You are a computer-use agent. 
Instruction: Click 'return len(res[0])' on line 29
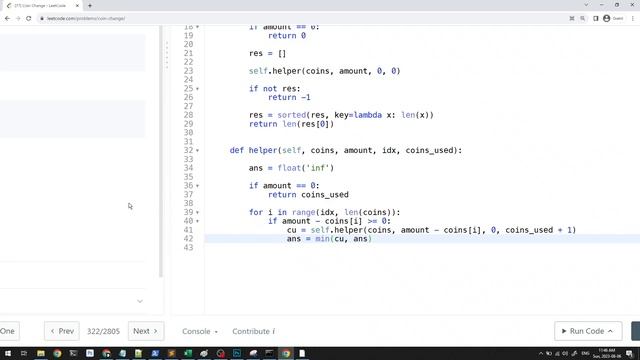[291, 124]
